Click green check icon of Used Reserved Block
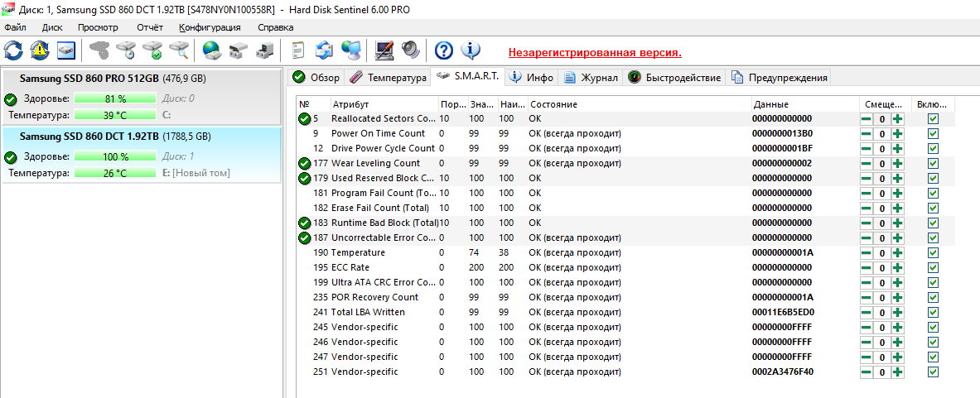 304,179
